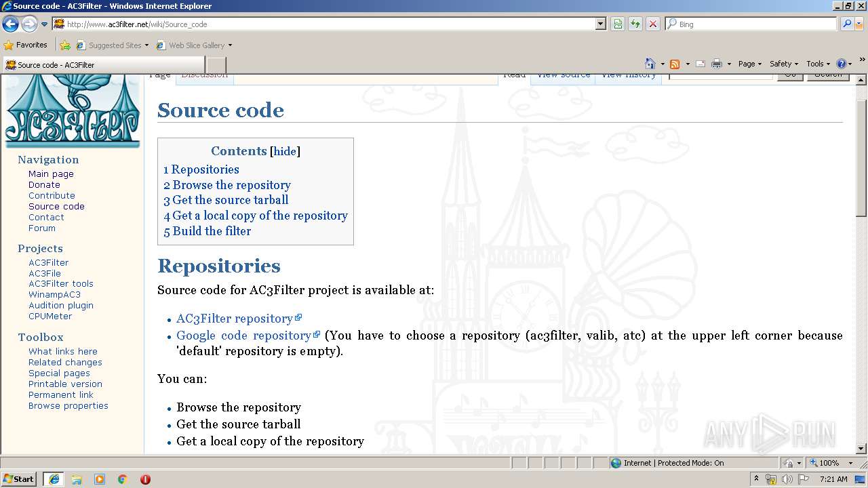Viewport: 868px width, 488px height.
Task: Open Permanent link
Action: (61, 395)
